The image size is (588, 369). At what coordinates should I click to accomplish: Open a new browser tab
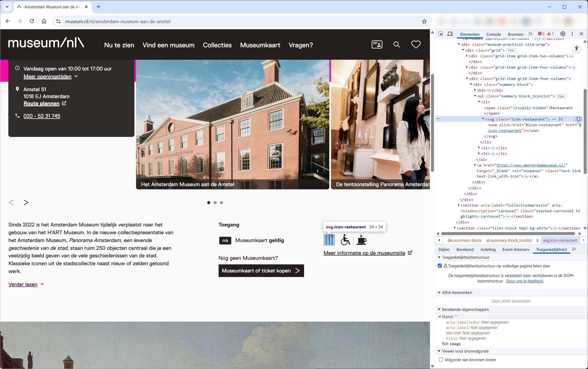(x=98, y=7)
